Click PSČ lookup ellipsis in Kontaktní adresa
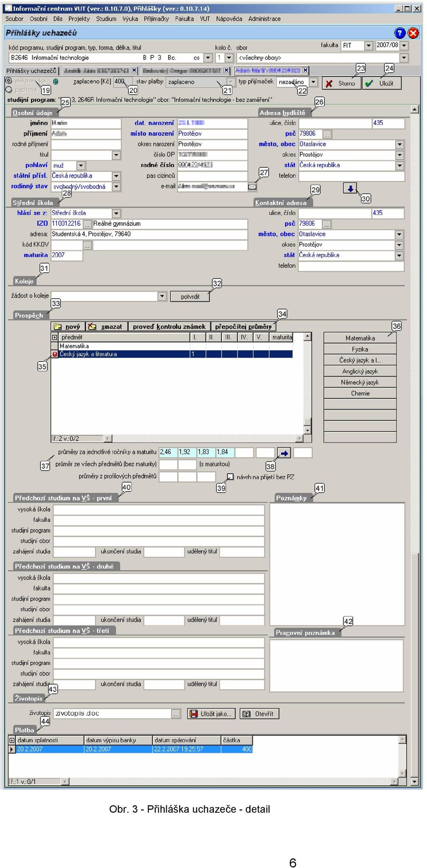Screen dimensions: 427x868 326,224
